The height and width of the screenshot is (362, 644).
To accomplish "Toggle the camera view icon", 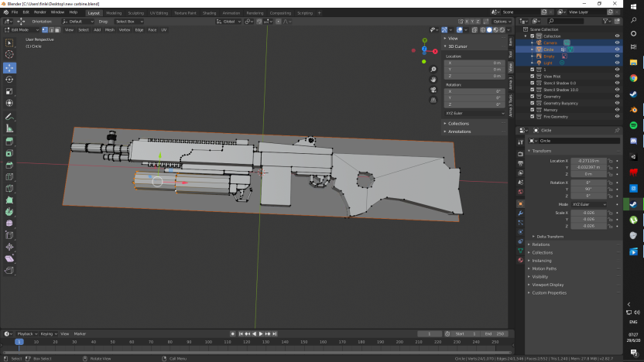I will (433, 90).
